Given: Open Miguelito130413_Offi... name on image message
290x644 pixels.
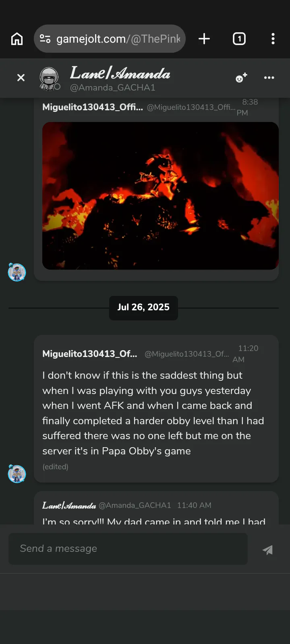Looking at the screenshot, I should pos(93,107).
